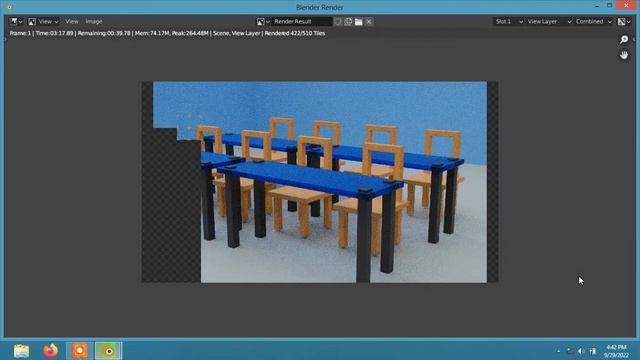Open the View mode dropdown with image icon
640x360 pixels.
pyautogui.click(x=43, y=21)
